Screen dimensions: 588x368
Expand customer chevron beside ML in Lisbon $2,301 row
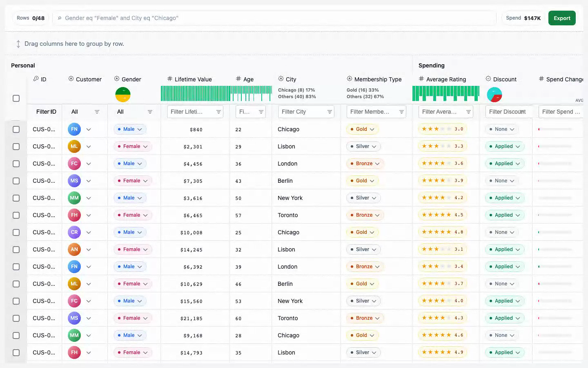coord(89,146)
